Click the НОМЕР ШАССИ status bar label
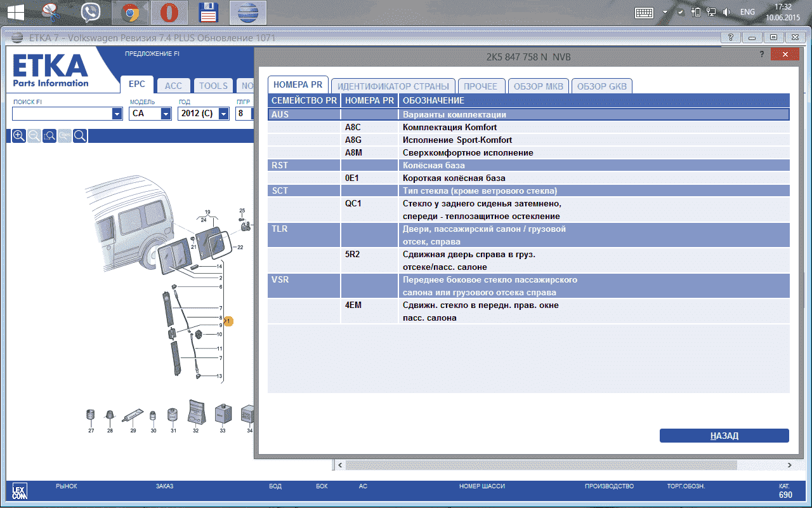This screenshot has width=812, height=508. point(482,486)
